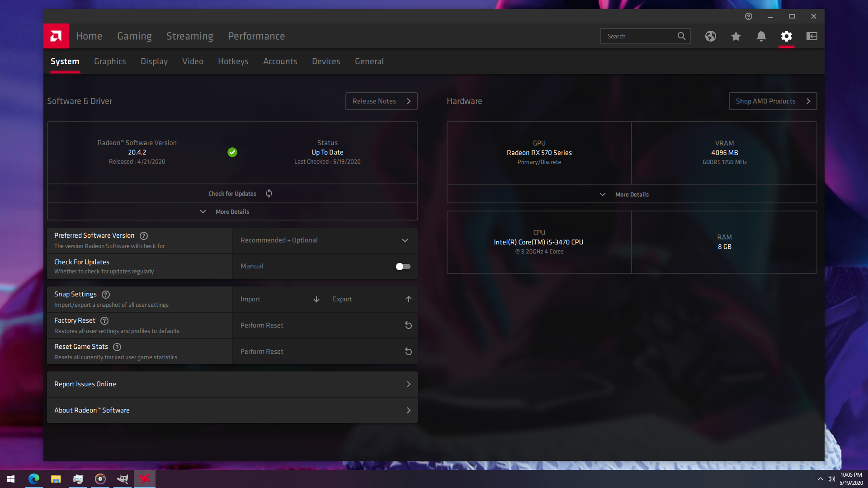Screen dimensions: 868x488
Task: Click the AMD logo icon
Action: click(x=56, y=36)
